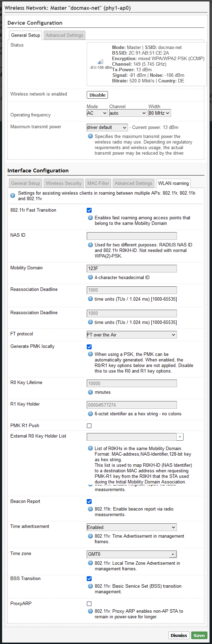Open Maximum transmit power dropdown
The width and height of the screenshot is (212, 644).
107,128
